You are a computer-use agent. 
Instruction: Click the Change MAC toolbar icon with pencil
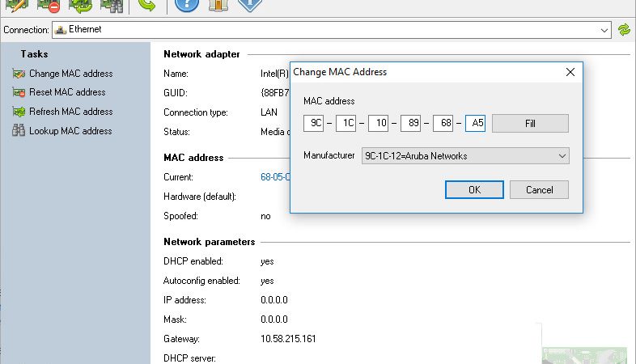click(16, 6)
